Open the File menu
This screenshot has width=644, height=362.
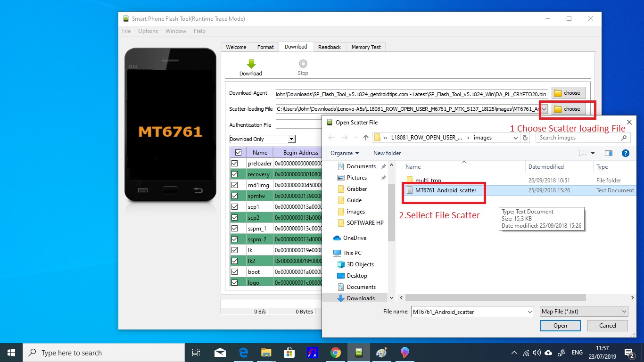(x=126, y=31)
